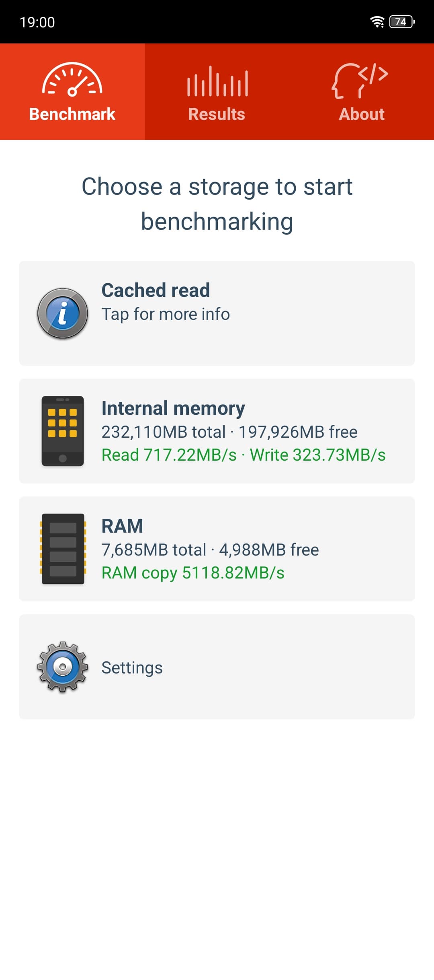Tap the battery level indicator
434x980 pixels.
(x=402, y=22)
